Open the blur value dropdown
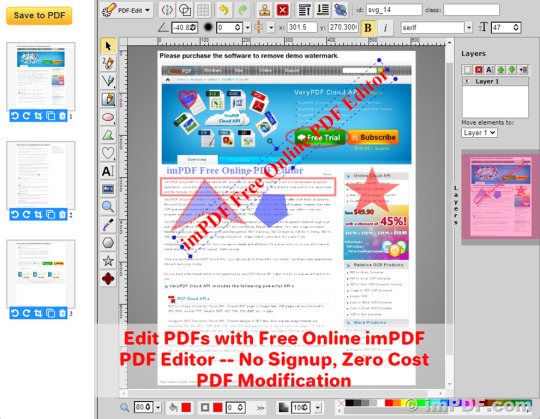The image size is (540, 419). [x=247, y=28]
